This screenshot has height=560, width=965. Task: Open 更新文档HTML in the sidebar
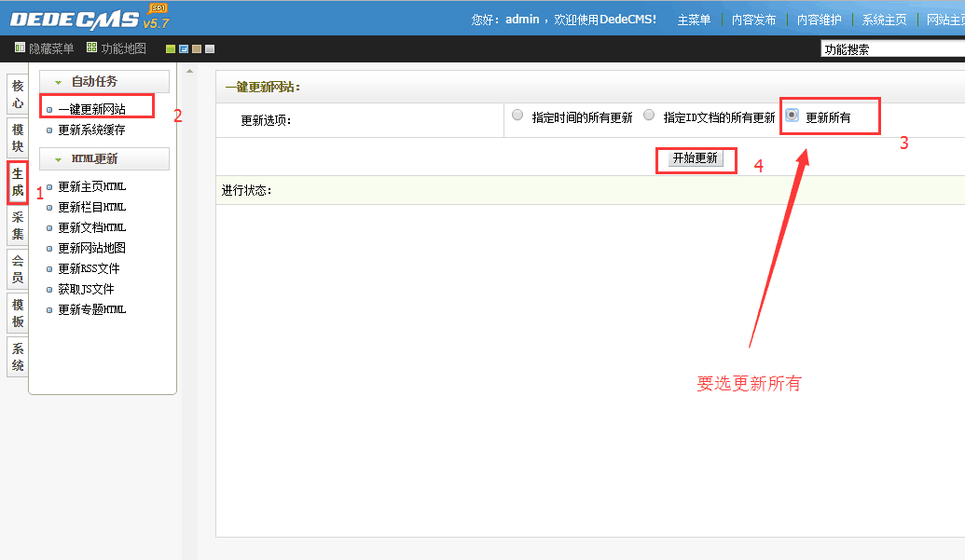tap(91, 227)
